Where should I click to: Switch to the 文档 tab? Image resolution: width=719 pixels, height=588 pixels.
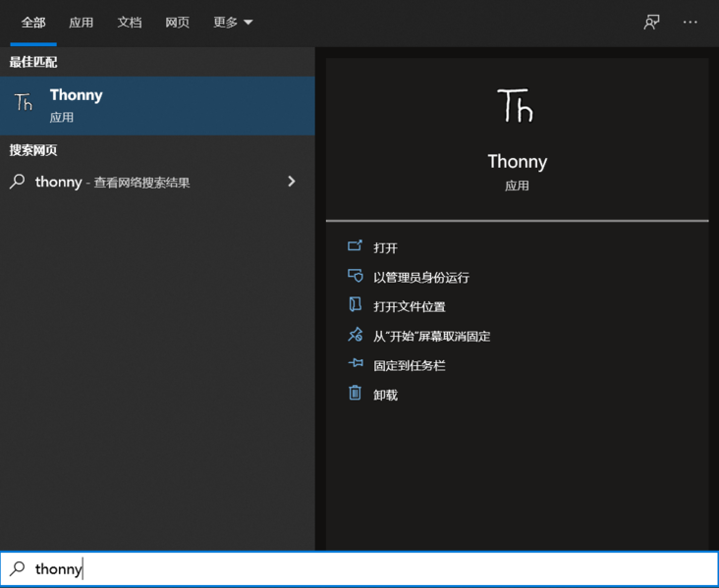[x=130, y=22]
